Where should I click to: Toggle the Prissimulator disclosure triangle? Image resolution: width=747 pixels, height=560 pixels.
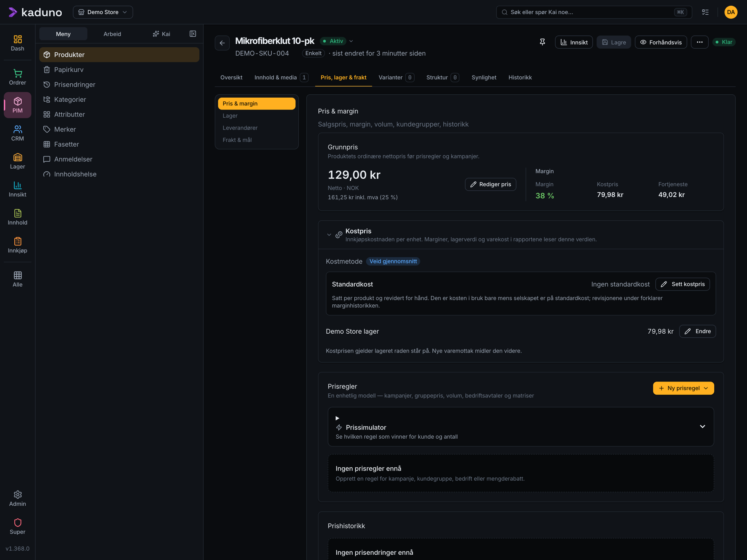(337, 418)
